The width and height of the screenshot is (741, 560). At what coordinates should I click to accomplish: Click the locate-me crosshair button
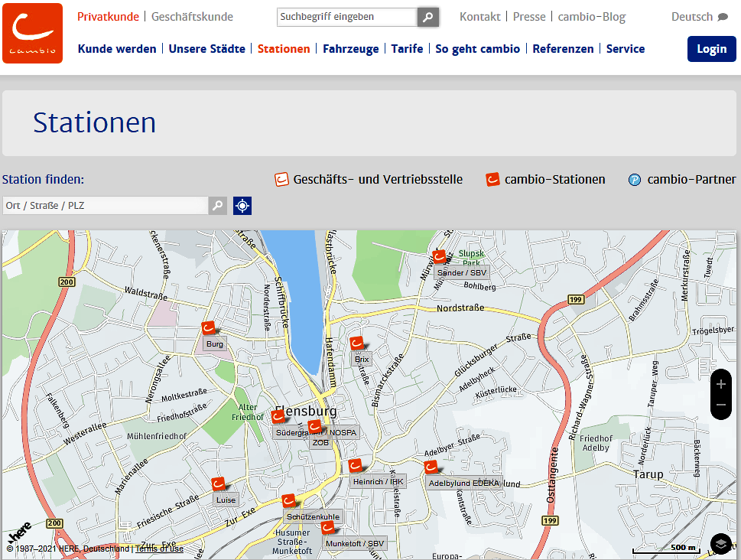[242, 206]
